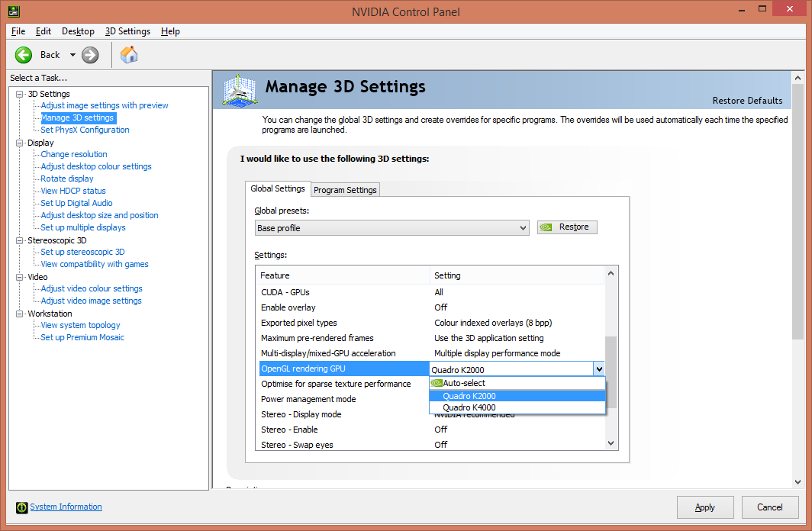Click the Manage 3D Settings header icon
The image size is (812, 531).
[240, 91]
